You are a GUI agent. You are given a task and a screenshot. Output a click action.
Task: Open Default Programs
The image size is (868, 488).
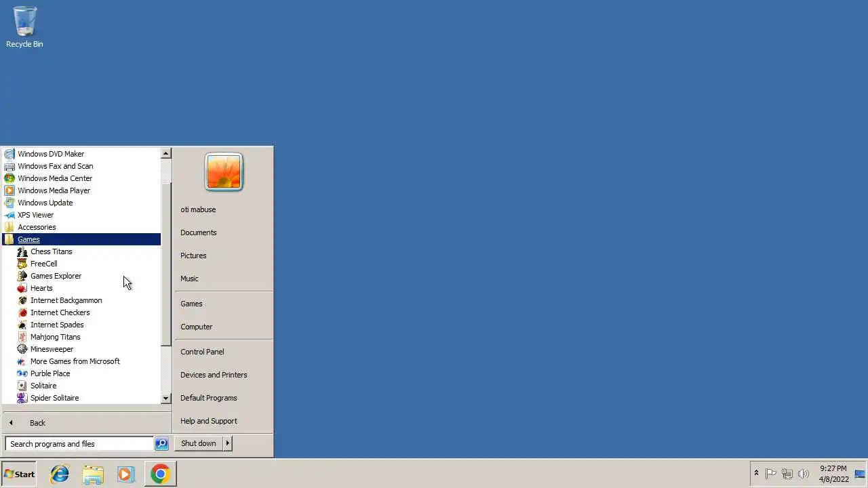[209, 398]
